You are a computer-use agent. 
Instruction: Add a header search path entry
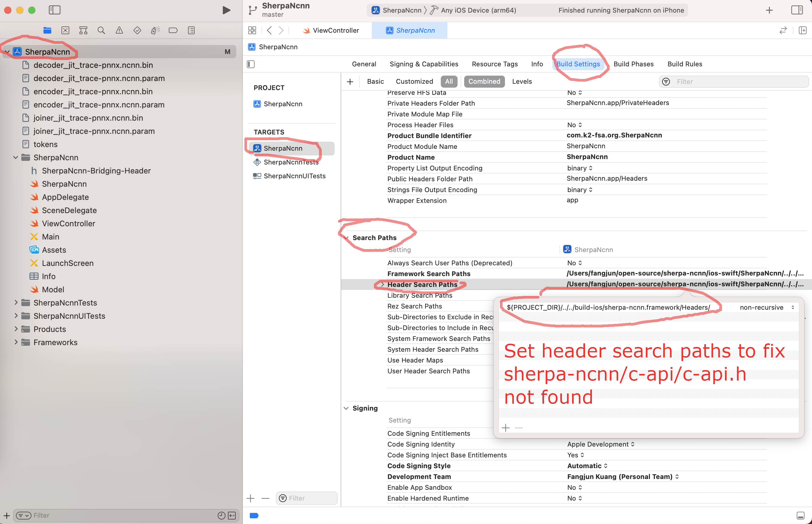(506, 428)
